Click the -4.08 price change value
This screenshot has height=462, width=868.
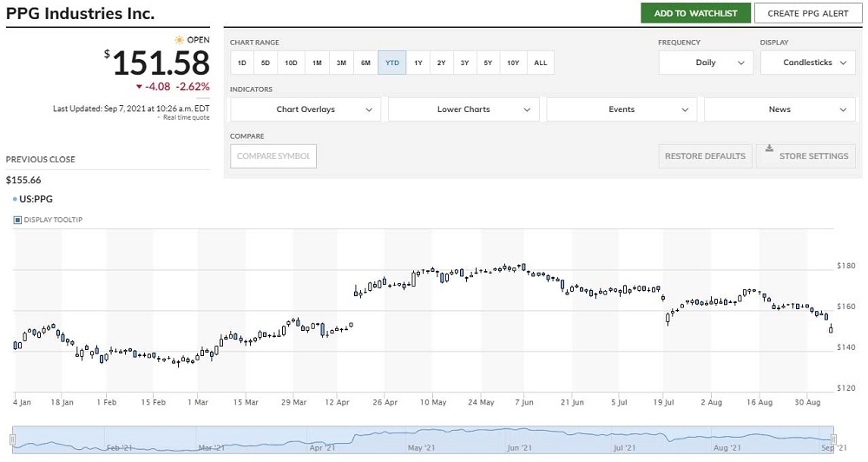(x=157, y=87)
